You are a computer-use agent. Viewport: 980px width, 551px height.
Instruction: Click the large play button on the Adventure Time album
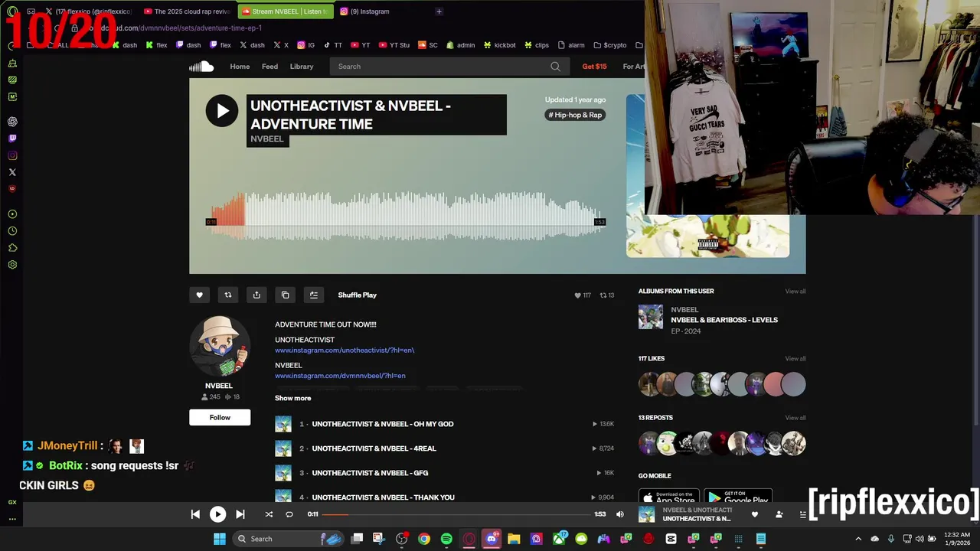point(222,111)
